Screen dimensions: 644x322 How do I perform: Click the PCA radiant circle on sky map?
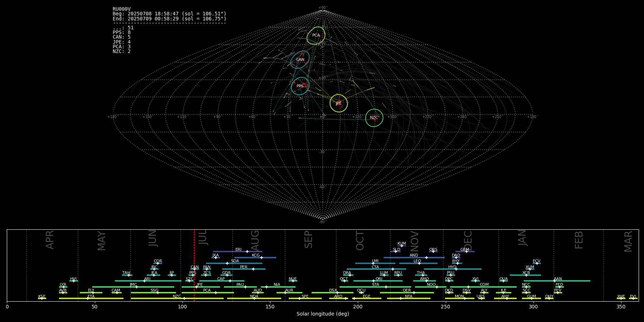click(316, 35)
